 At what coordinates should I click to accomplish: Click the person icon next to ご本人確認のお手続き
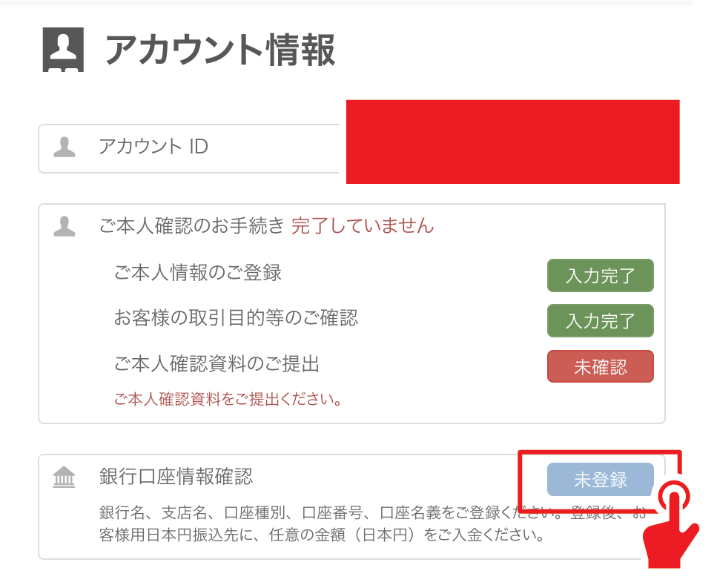(65, 226)
